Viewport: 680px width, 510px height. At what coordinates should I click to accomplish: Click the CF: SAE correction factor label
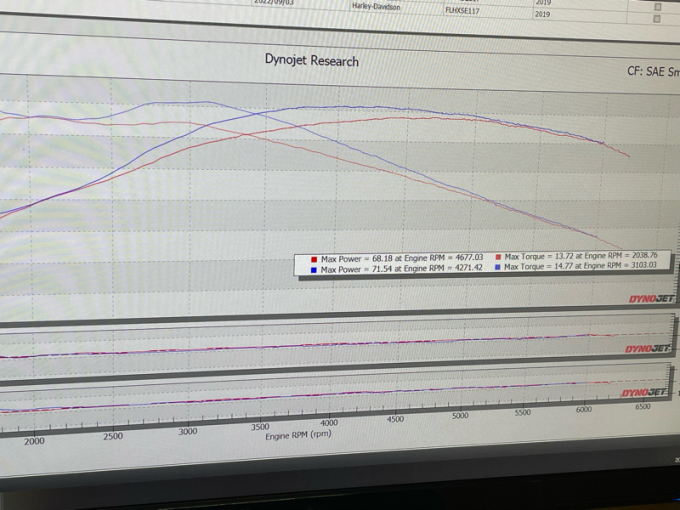pyautogui.click(x=653, y=71)
